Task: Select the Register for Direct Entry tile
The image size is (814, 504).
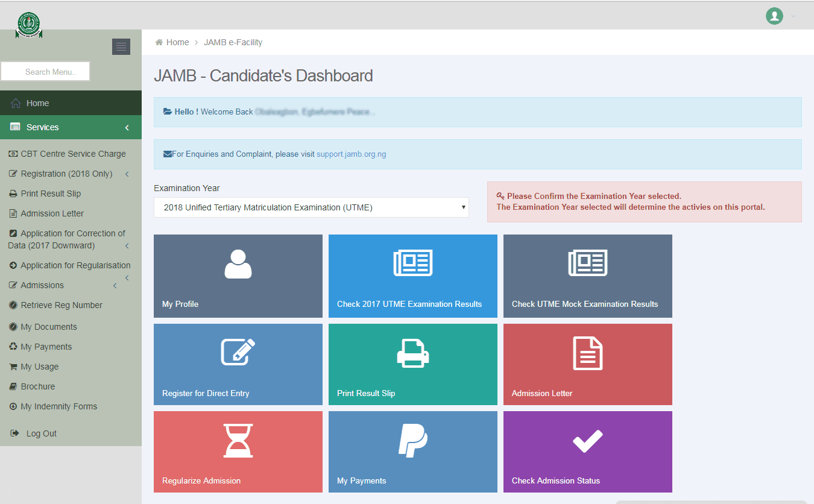Action: click(x=238, y=364)
